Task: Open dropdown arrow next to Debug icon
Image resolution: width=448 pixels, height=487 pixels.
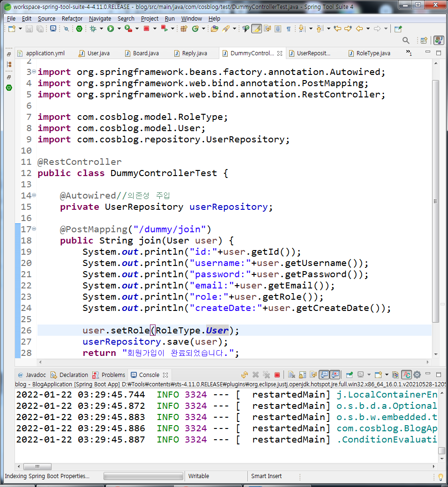Action: tap(101, 29)
